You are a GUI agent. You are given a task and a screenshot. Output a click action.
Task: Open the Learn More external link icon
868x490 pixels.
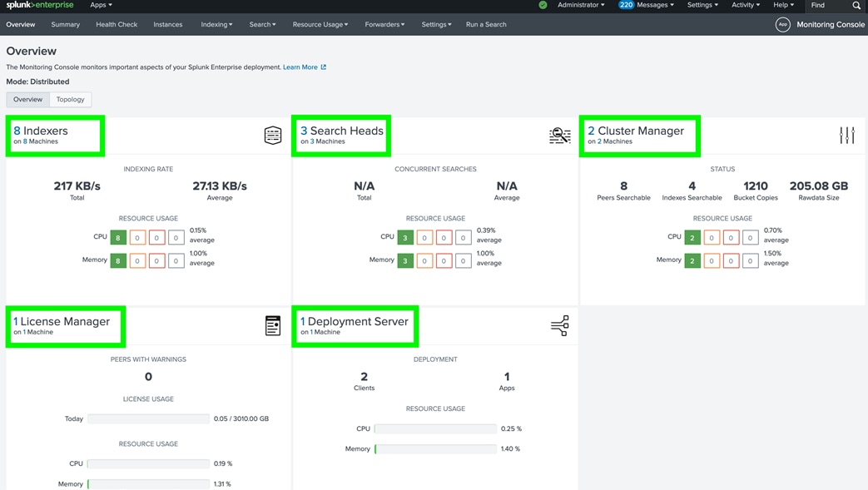tap(324, 67)
